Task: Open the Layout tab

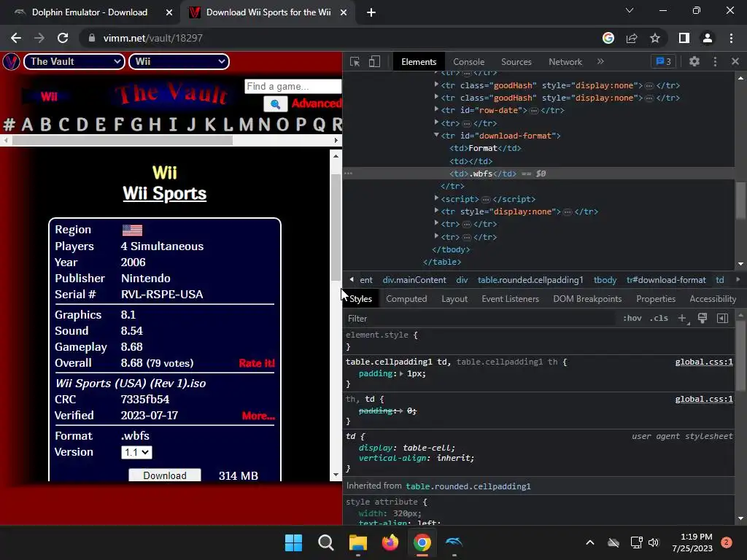Action: click(x=454, y=298)
